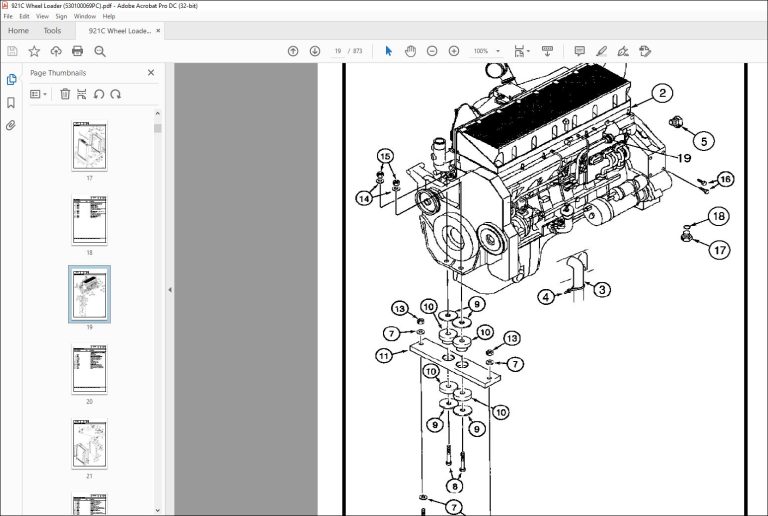Viewport: 768px width, 516px height.
Task: Click the stamp/redact toolbar icon
Action: [645, 51]
